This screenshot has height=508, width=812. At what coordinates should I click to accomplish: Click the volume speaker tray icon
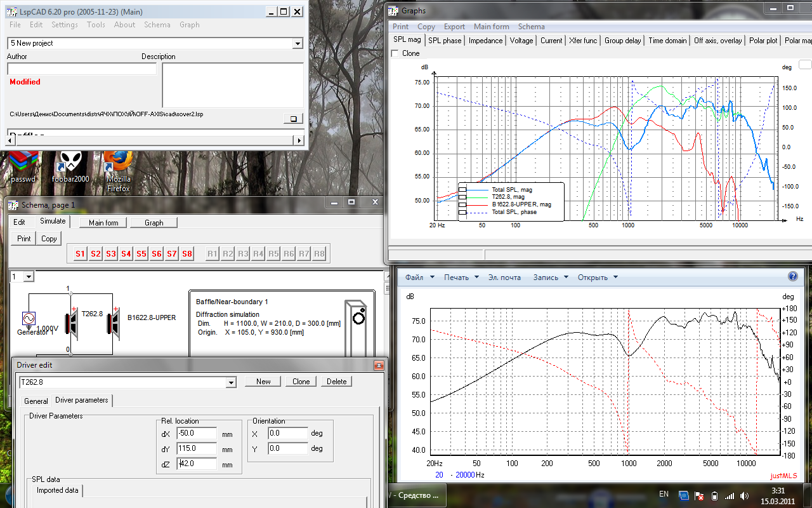pyautogui.click(x=744, y=495)
